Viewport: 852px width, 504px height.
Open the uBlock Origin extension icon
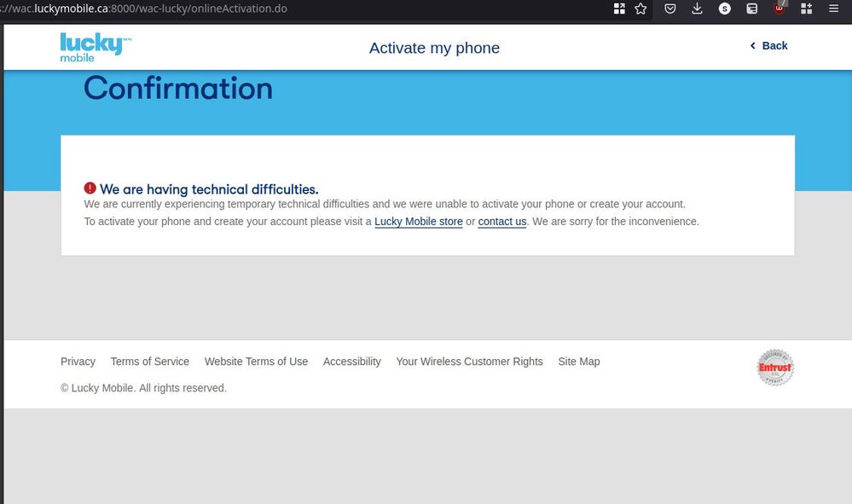780,9
